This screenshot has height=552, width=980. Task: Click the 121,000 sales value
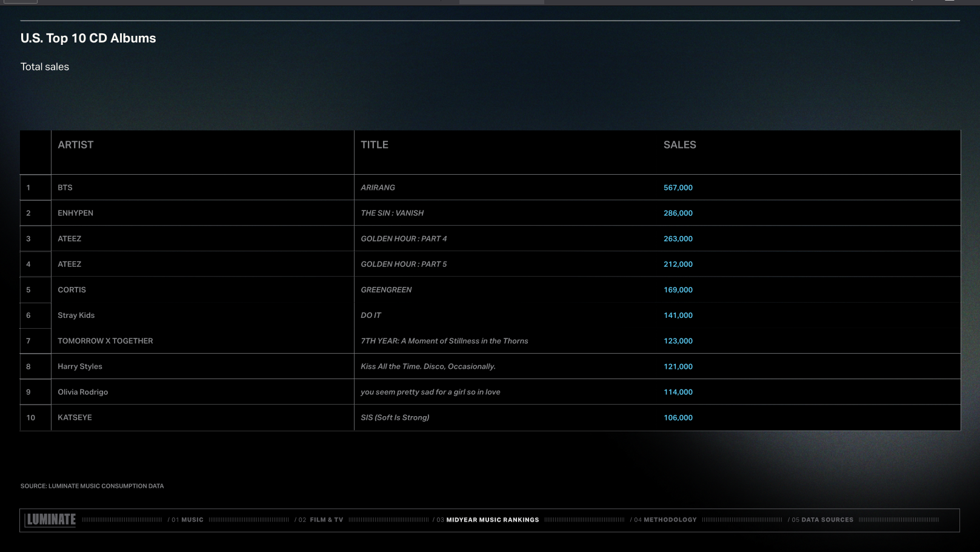click(x=678, y=366)
